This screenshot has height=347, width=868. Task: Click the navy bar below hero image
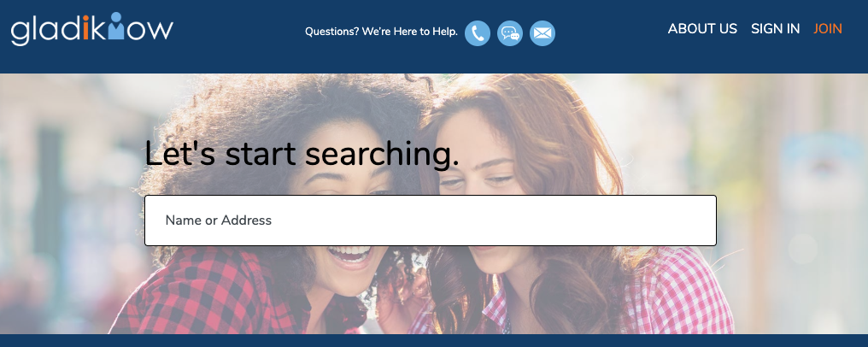pos(434,340)
